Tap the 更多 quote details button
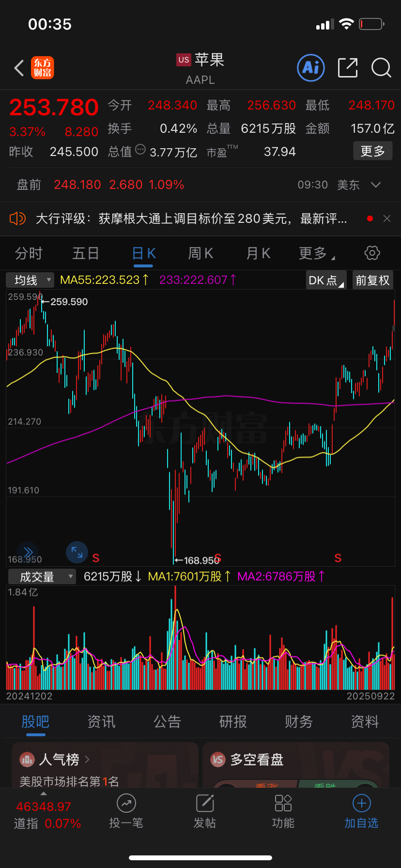401x868 pixels. 372,151
